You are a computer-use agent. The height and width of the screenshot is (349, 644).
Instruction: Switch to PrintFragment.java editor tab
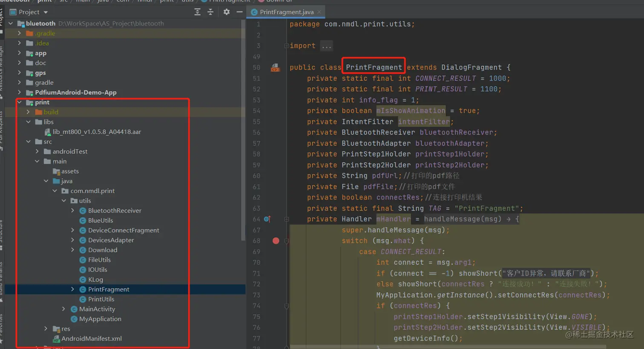tap(286, 12)
